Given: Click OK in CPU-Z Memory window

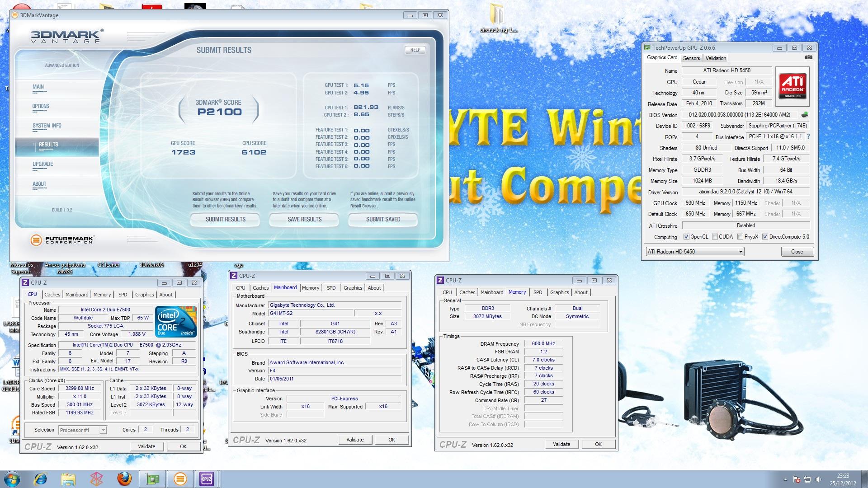Looking at the screenshot, I should [598, 444].
